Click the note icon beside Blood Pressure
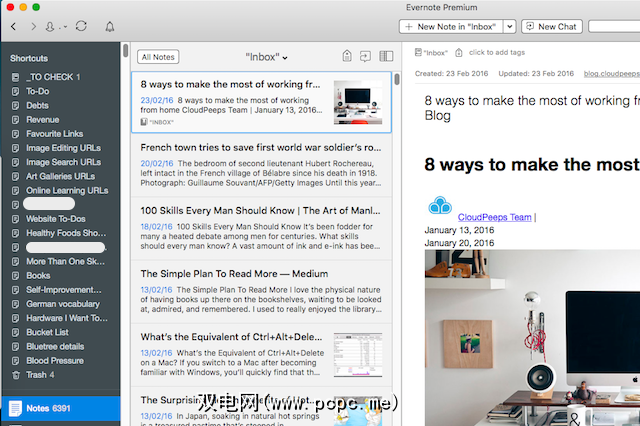Image resolution: width=640 pixels, height=426 pixels. click(x=16, y=361)
